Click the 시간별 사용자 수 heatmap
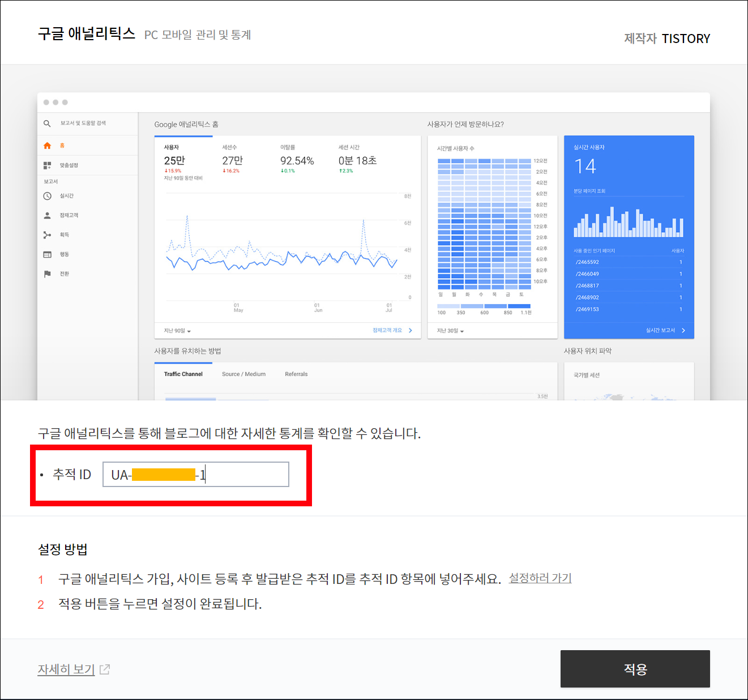 pos(484,224)
